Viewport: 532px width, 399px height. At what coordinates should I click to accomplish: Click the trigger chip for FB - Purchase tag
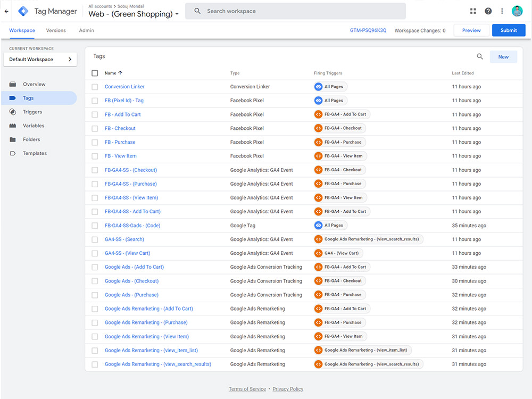339,142
